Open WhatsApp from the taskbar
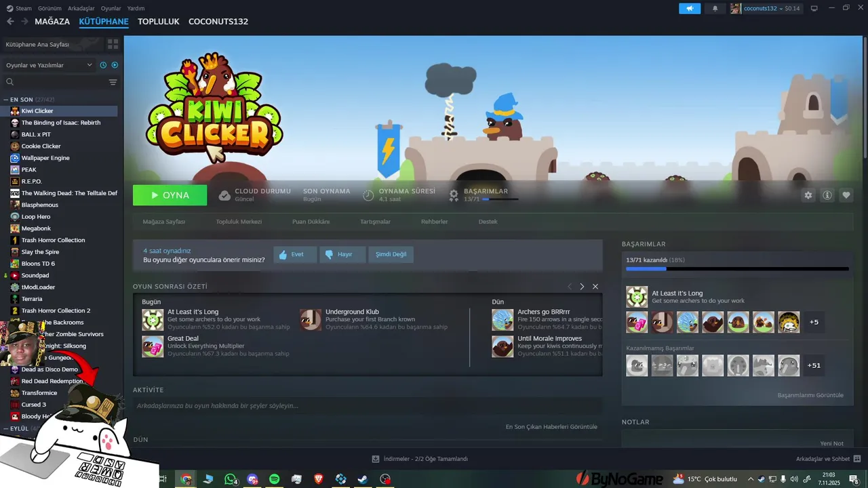 click(x=231, y=479)
